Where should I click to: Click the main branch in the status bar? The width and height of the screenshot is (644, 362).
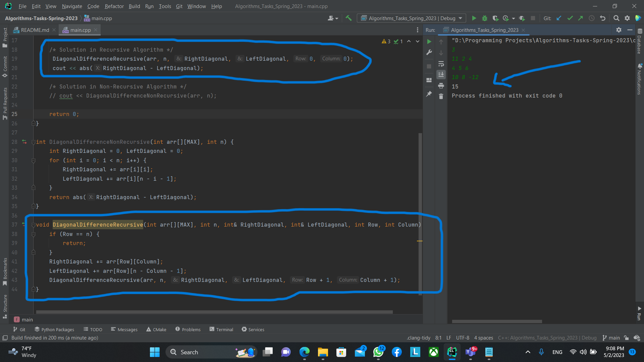(614, 338)
